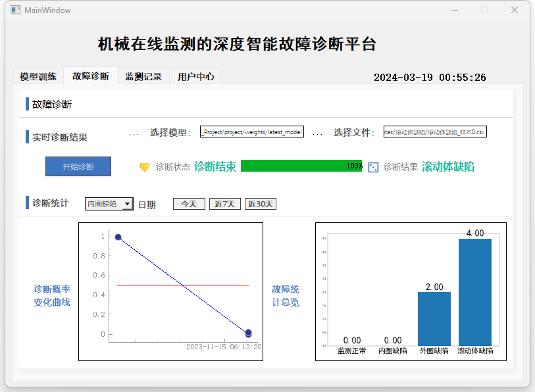Click the dice icon beside diagnosis result

click(x=373, y=167)
